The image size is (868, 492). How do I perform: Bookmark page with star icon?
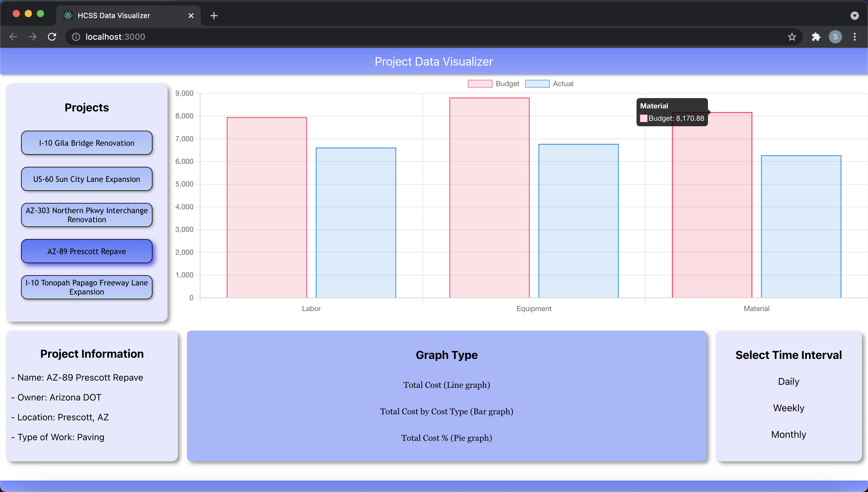click(791, 36)
